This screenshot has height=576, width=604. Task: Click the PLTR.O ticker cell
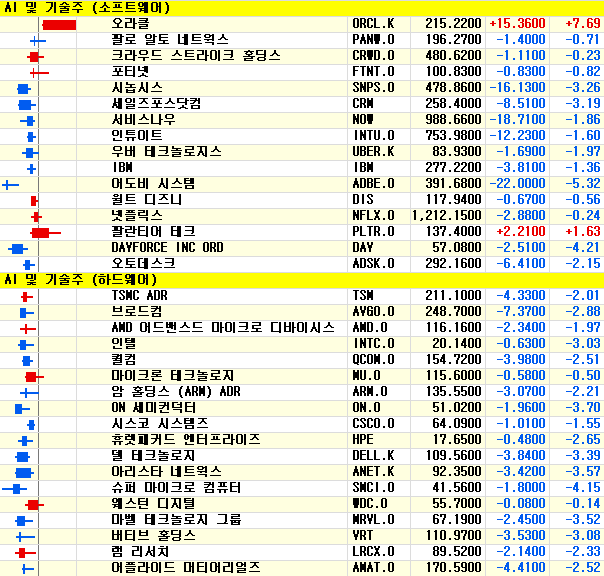coord(373,232)
